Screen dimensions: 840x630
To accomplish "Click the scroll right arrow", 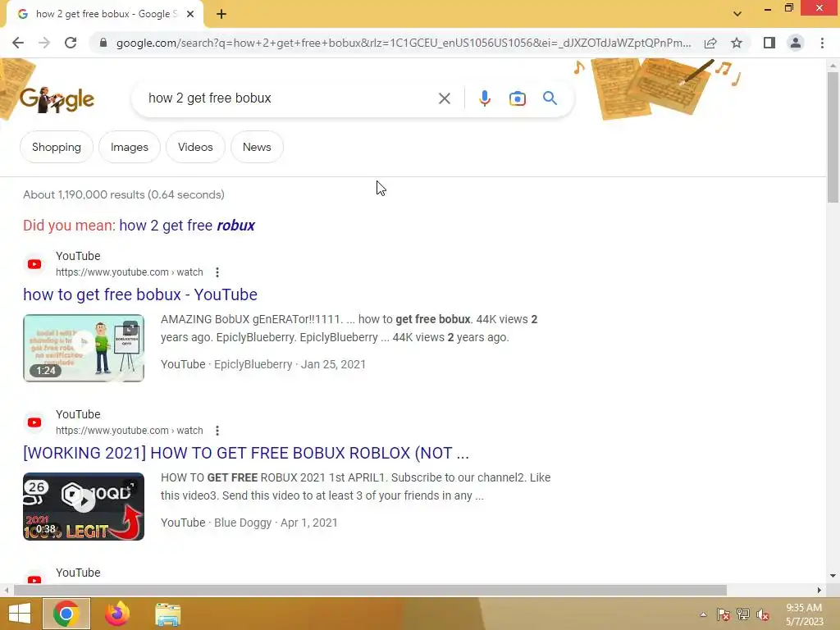I will pos(819,590).
